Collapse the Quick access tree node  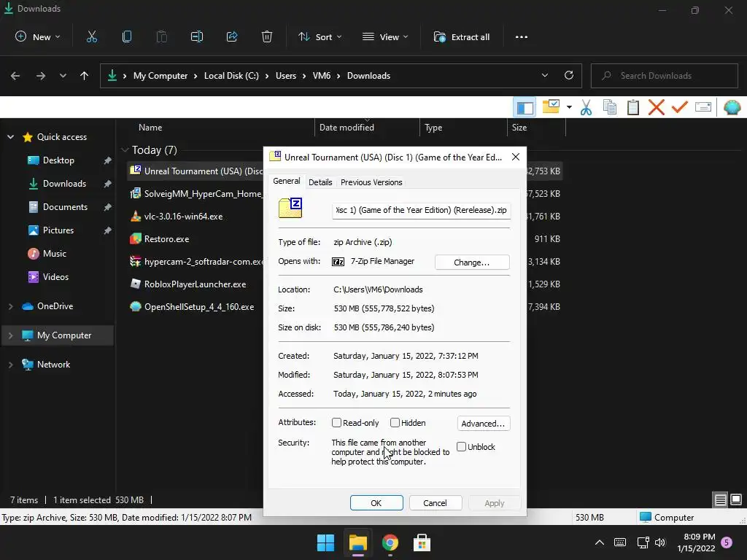point(10,137)
